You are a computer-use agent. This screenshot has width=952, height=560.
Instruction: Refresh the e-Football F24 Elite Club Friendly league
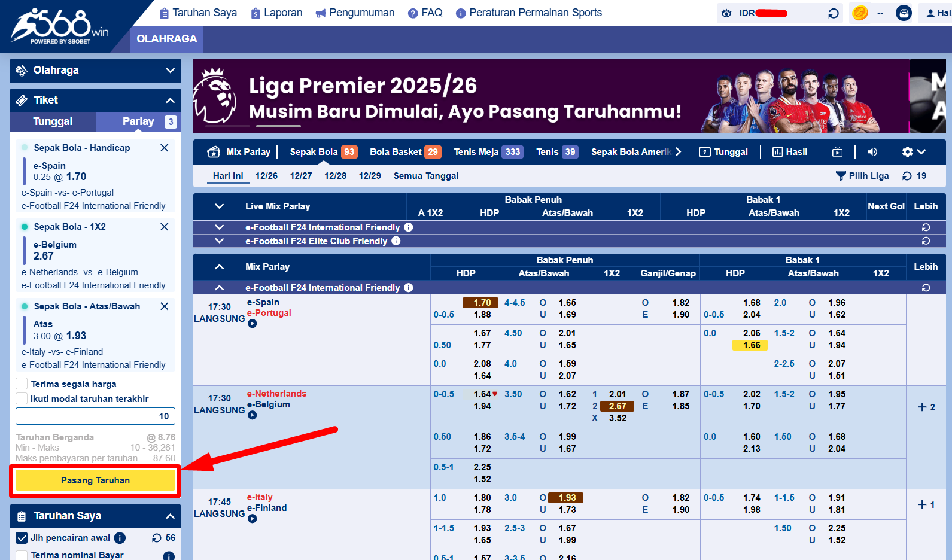926,241
